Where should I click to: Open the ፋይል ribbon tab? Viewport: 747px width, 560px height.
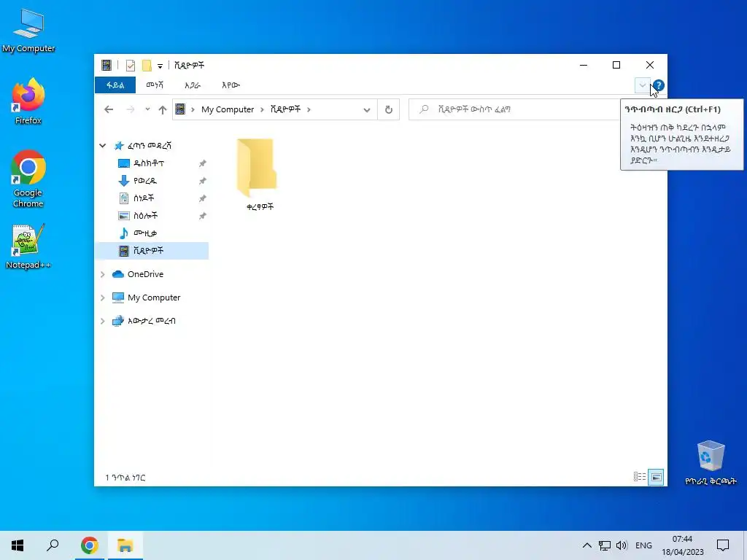115,85
